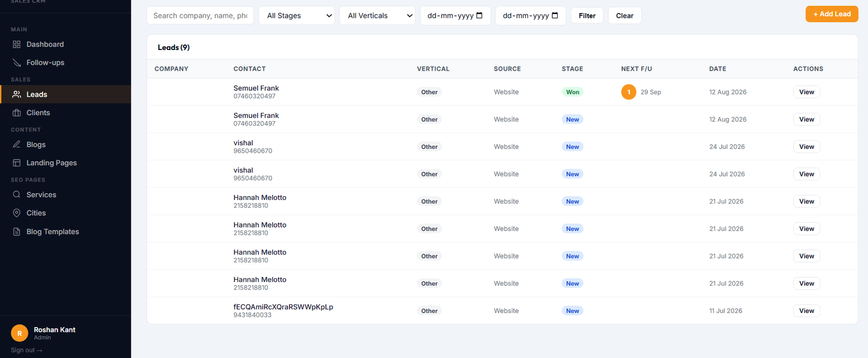Navigate to Blogs
This screenshot has width=868, height=358.
click(65, 145)
